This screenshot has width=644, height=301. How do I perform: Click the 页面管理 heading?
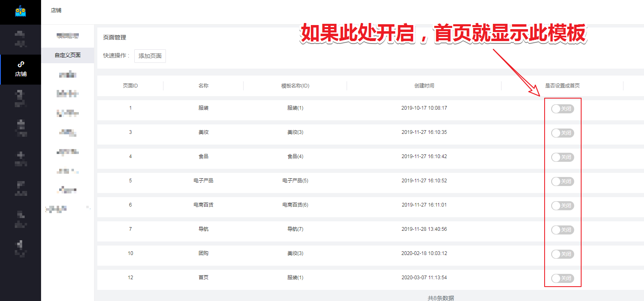pyautogui.click(x=115, y=37)
